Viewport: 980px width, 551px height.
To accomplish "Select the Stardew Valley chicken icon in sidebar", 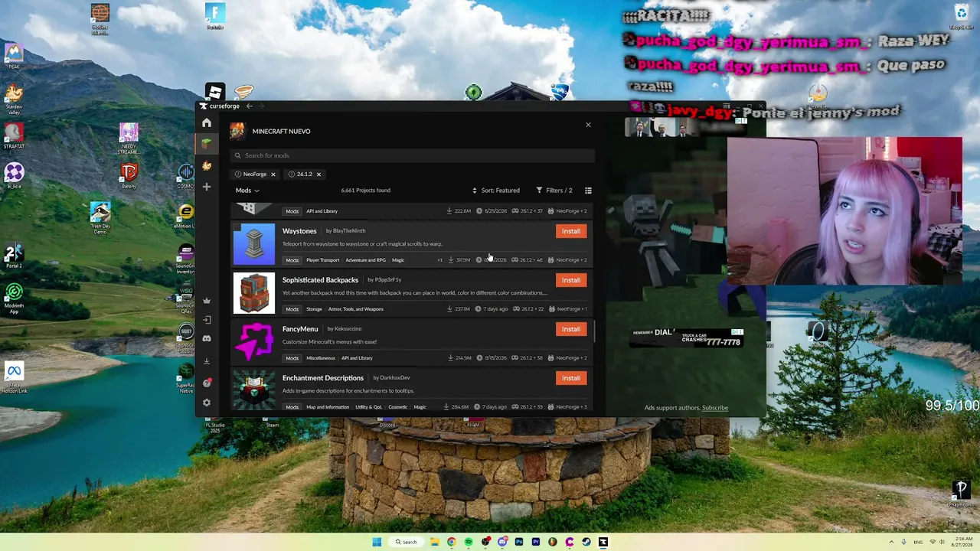I will [207, 165].
